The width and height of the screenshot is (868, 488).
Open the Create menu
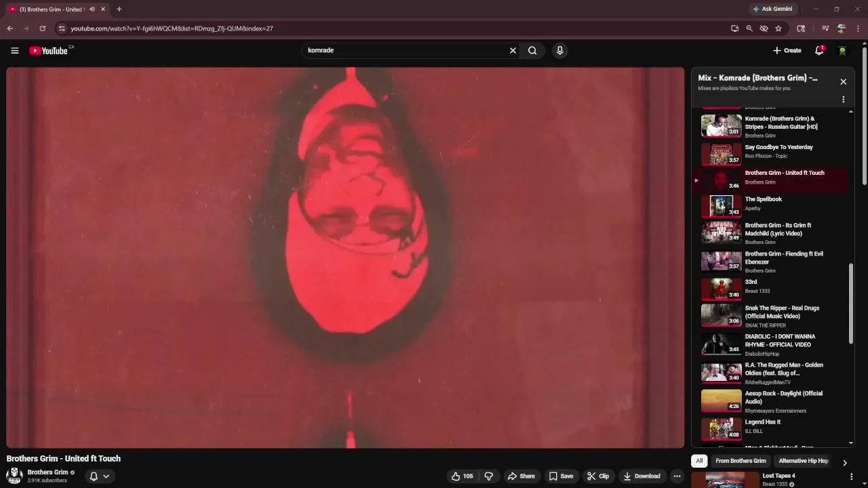click(787, 50)
